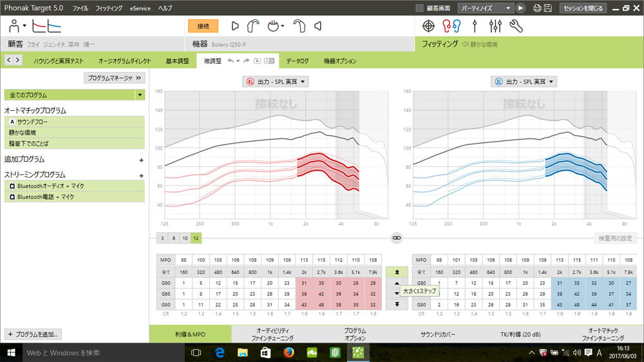
Task: Select the 静かな環境 program
Action: [x=74, y=132]
